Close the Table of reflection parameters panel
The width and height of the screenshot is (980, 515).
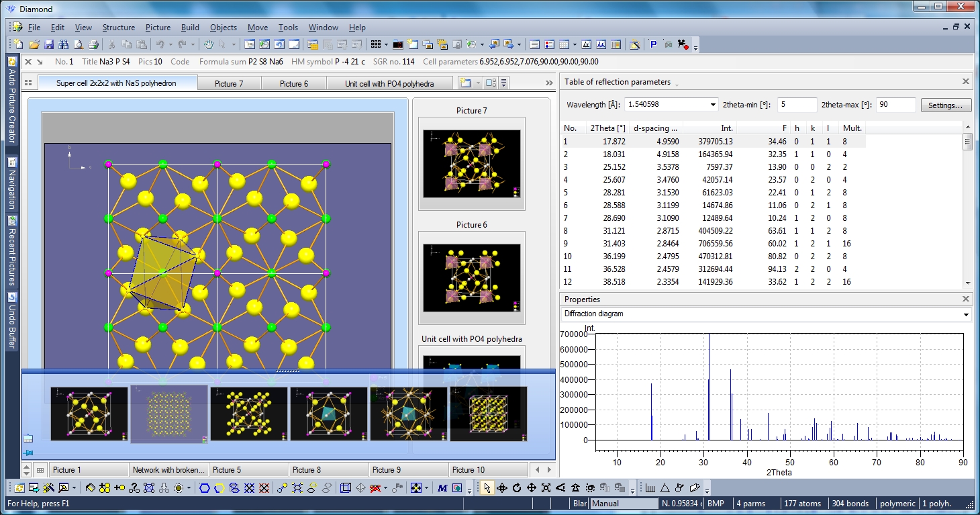tap(965, 82)
